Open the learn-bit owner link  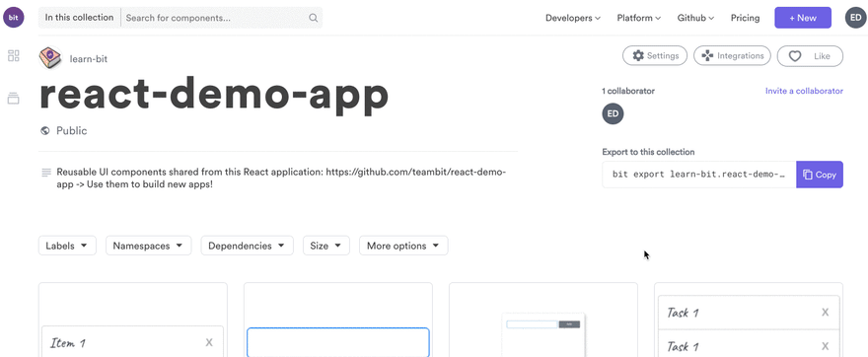89,58
